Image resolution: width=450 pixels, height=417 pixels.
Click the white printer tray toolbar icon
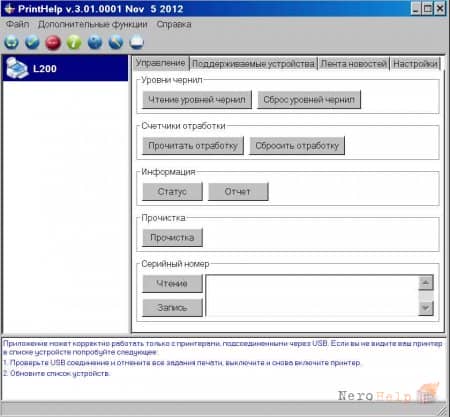tap(137, 42)
